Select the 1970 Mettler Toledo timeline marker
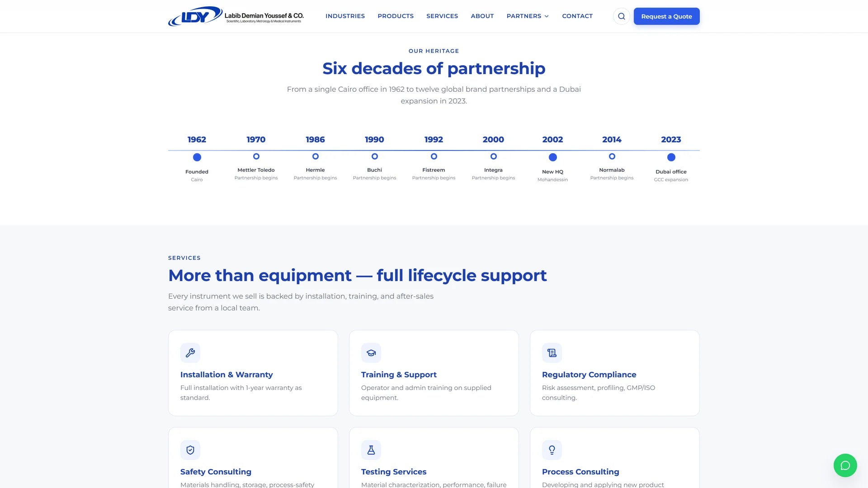868x488 pixels. 256,156
